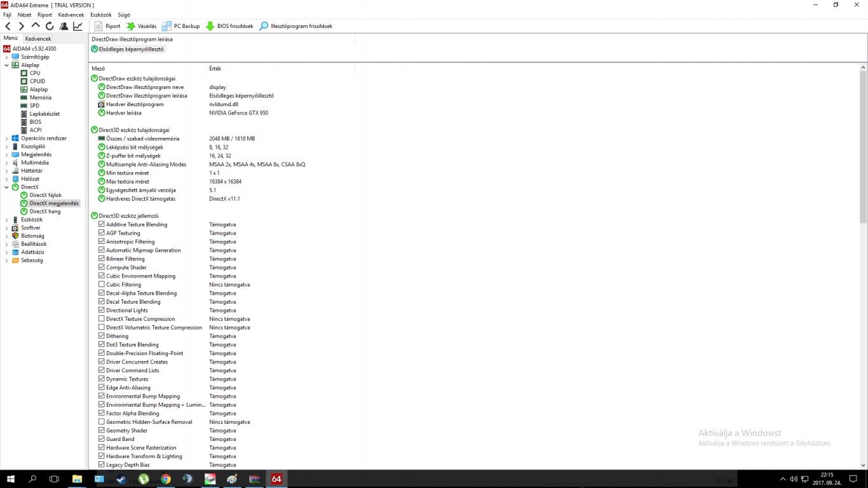Click AGP Texturing checkbox

point(102,233)
